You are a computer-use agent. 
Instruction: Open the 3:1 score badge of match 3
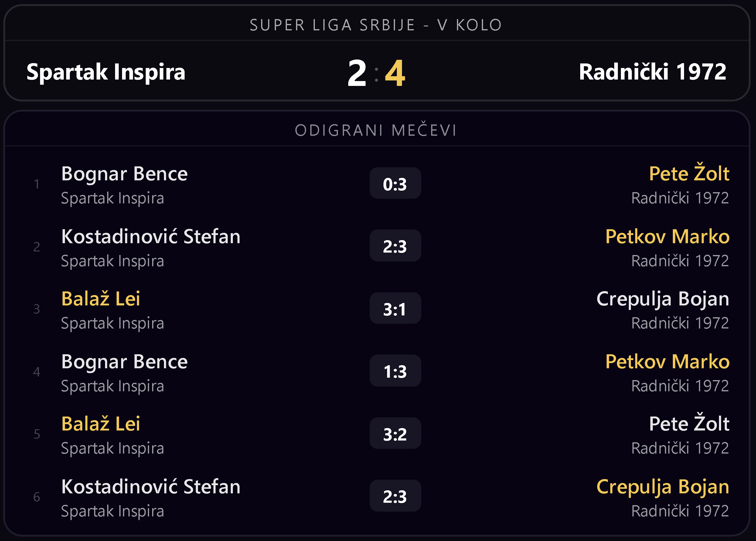395,308
